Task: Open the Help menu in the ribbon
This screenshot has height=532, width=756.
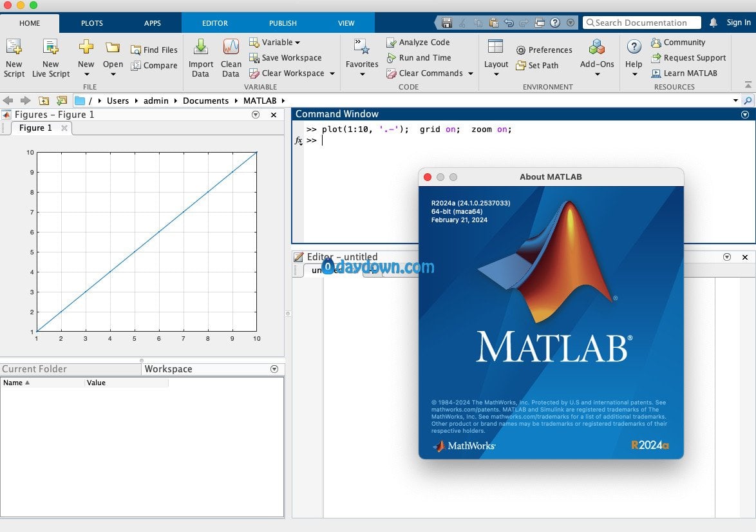Action: click(634, 59)
